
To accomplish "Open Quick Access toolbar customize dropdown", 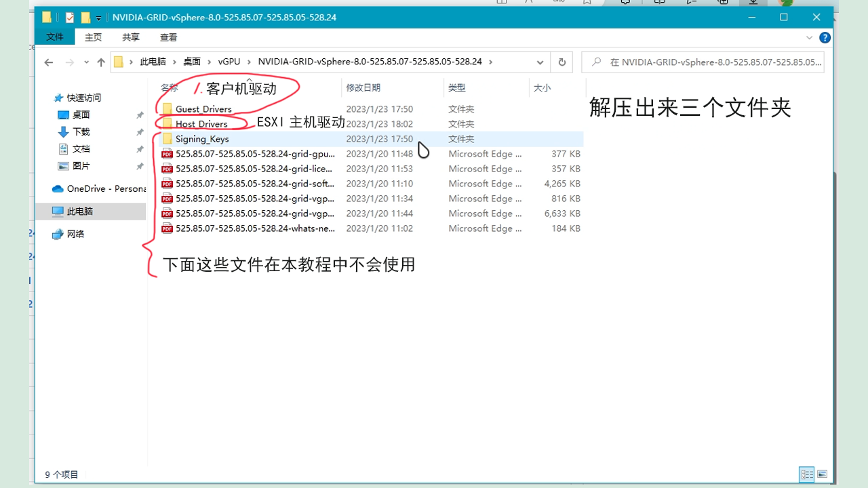I will pos(99,18).
